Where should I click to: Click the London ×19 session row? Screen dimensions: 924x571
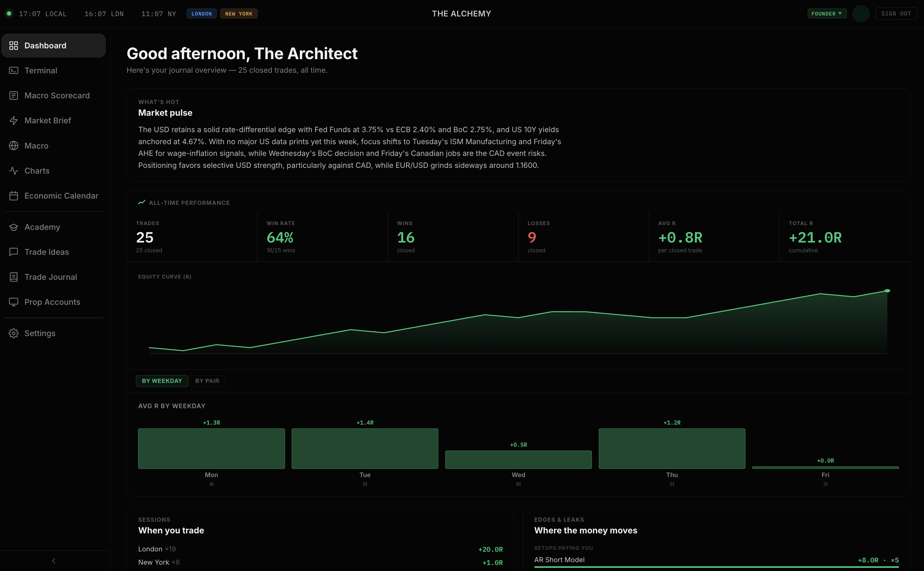click(320, 549)
